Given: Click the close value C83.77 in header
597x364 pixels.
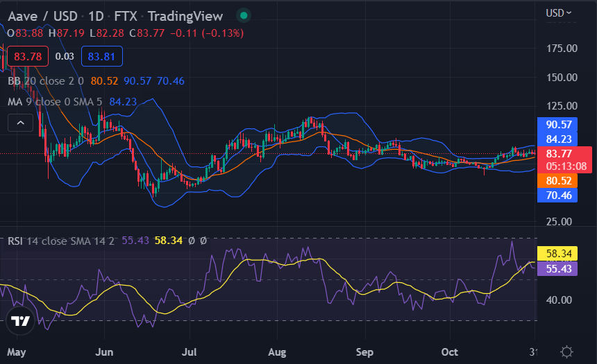Looking at the screenshot, I should tap(147, 33).
